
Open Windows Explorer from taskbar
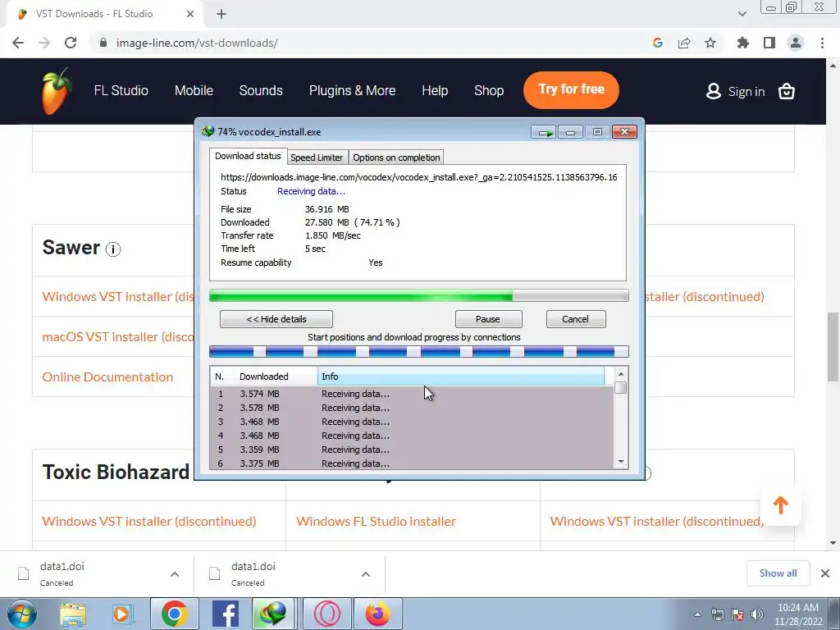(x=73, y=614)
